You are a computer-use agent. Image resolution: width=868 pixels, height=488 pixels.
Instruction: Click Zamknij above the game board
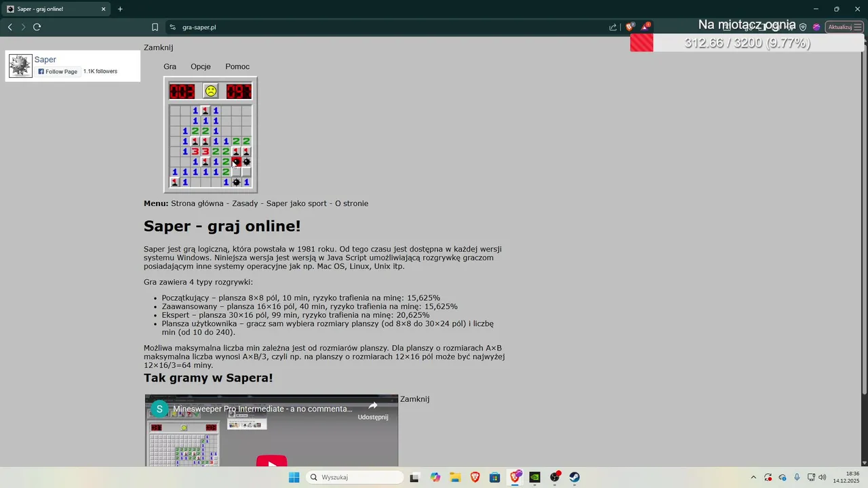pyautogui.click(x=158, y=47)
